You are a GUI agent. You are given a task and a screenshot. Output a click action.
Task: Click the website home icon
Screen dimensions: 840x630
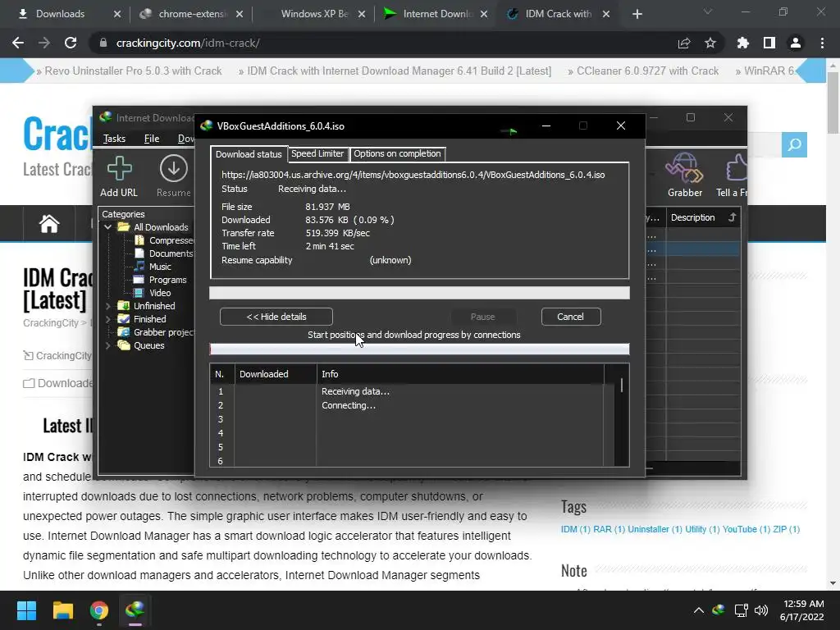[x=48, y=223]
